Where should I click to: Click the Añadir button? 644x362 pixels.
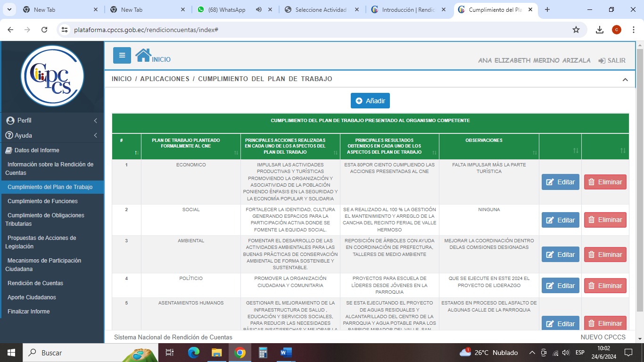[370, 101]
